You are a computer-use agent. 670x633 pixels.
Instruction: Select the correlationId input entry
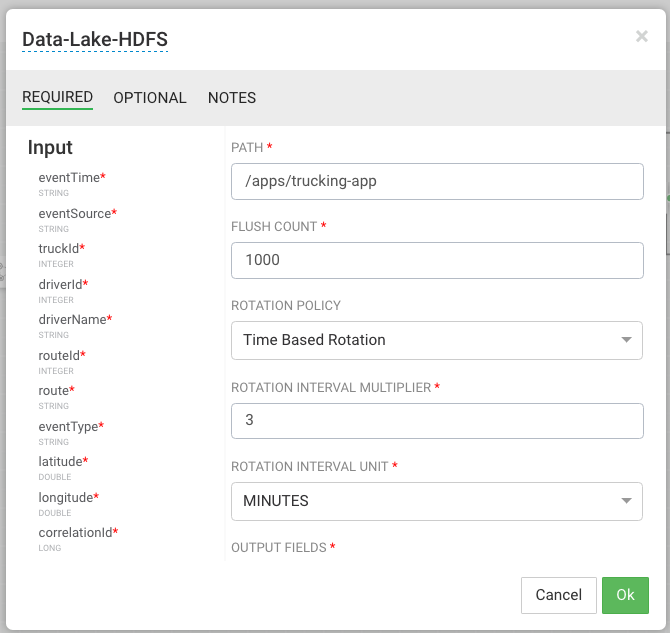(76, 533)
